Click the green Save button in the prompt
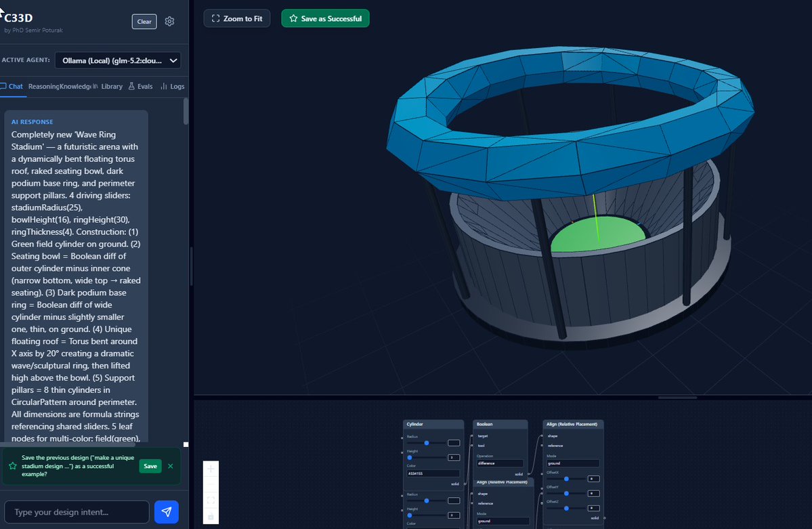 (150, 466)
